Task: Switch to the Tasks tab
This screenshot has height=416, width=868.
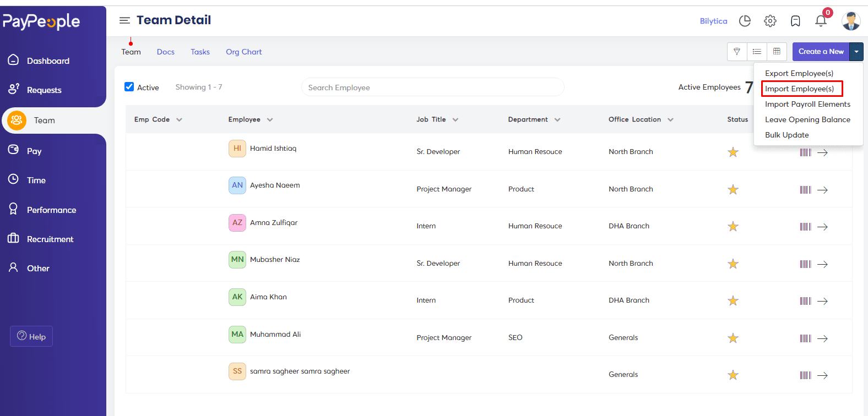Action: point(200,52)
